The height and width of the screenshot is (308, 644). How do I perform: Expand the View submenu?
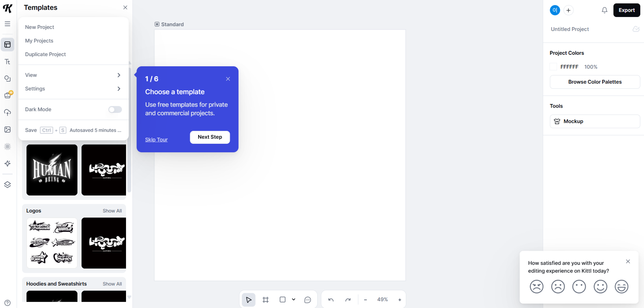73,75
